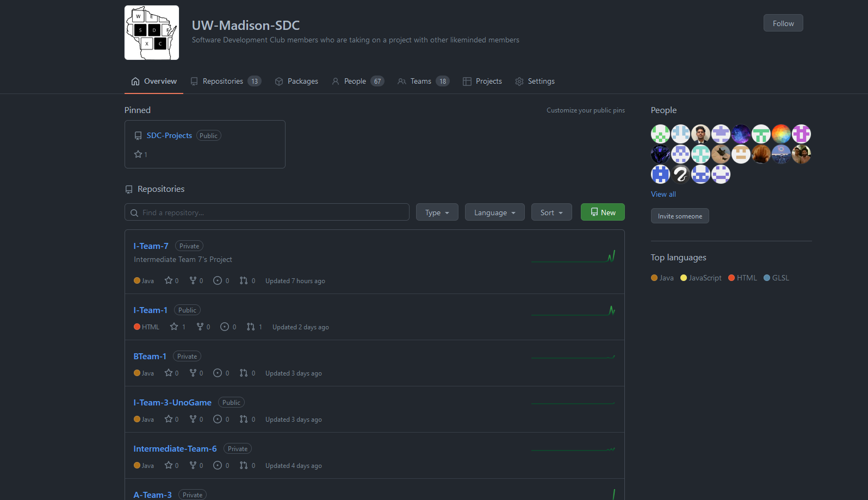Follow the UW-Madison-SDC organization
The height and width of the screenshot is (500, 868).
pos(783,23)
